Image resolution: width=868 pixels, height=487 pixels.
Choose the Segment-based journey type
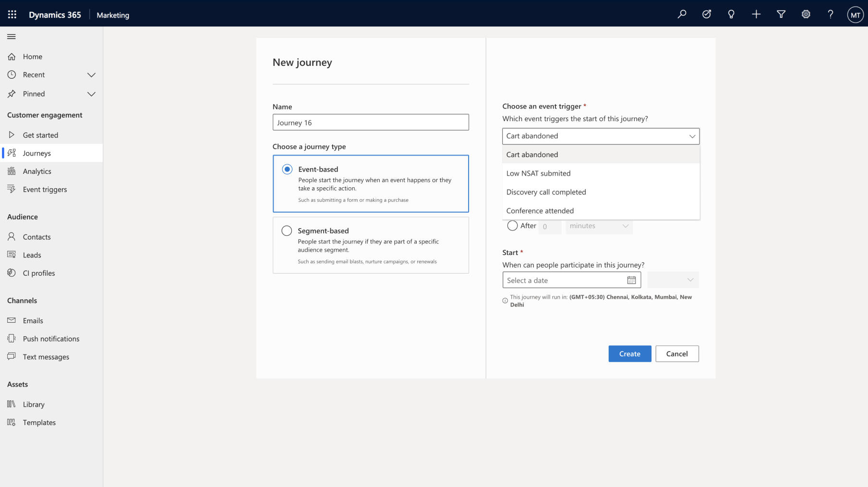[x=287, y=231]
